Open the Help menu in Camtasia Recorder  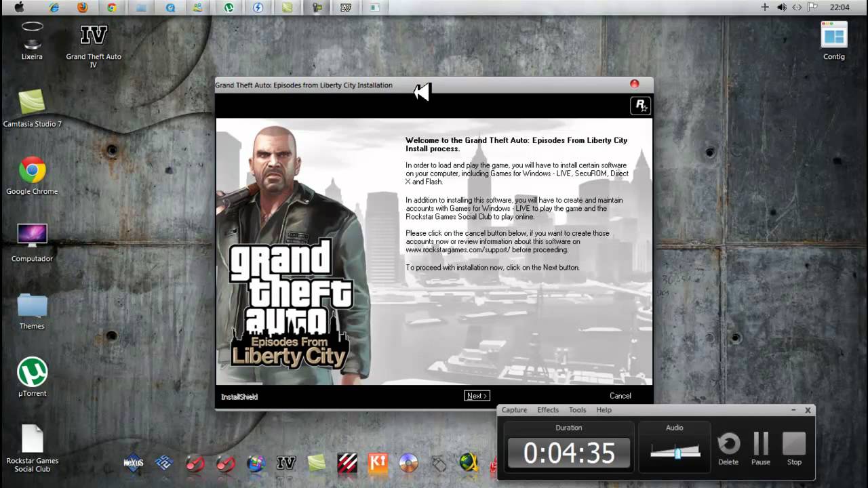[604, 410]
